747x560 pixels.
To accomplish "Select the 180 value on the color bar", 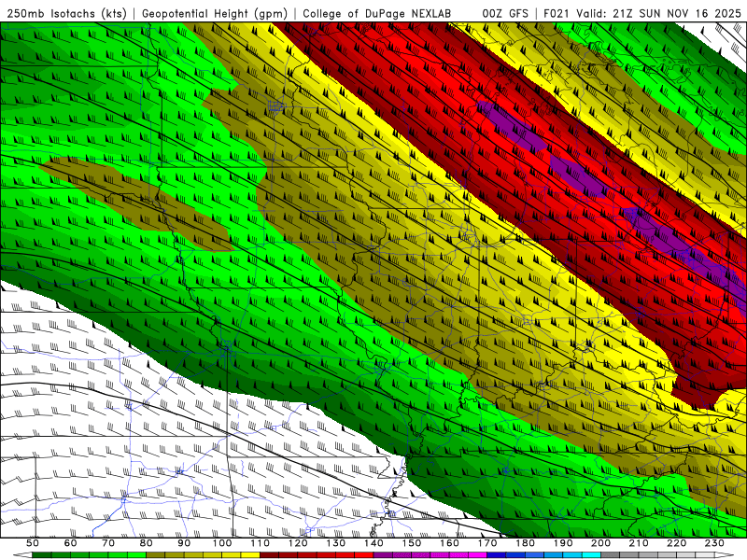I will coord(525,543).
